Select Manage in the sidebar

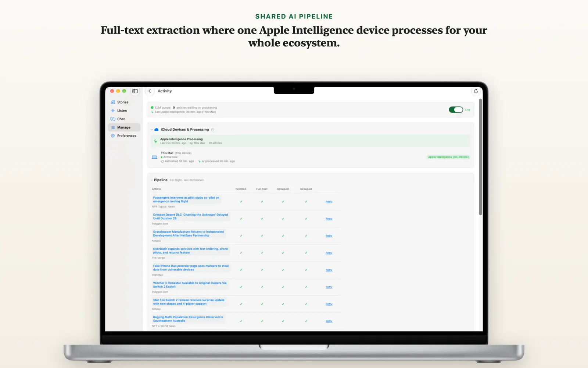click(x=124, y=127)
